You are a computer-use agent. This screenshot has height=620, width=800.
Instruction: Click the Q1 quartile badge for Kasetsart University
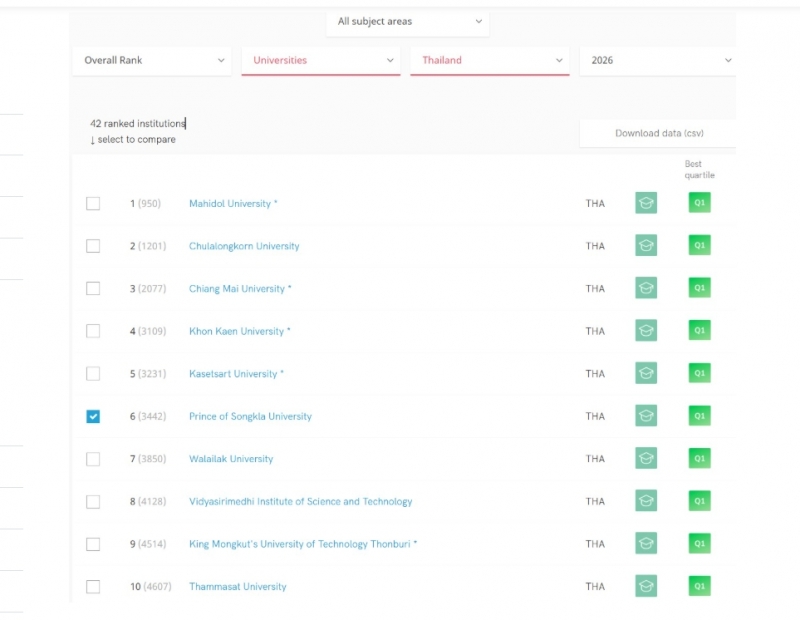pos(699,373)
